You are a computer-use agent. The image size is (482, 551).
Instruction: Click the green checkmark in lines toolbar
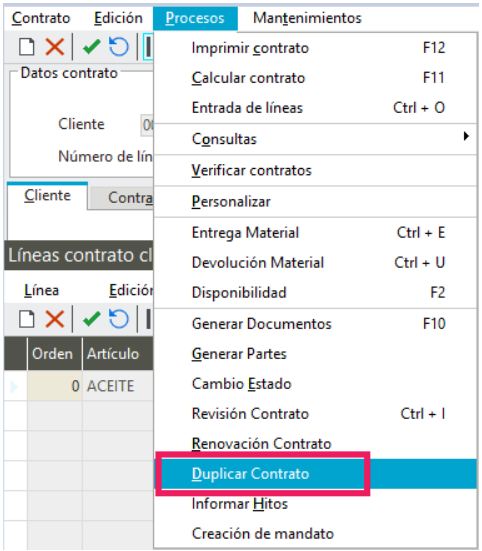[x=91, y=319]
